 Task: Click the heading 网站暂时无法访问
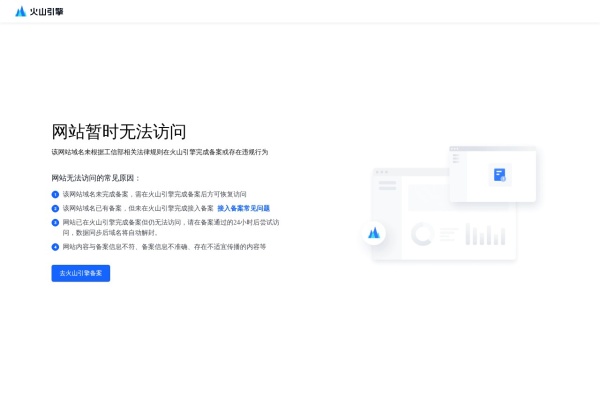click(119, 132)
